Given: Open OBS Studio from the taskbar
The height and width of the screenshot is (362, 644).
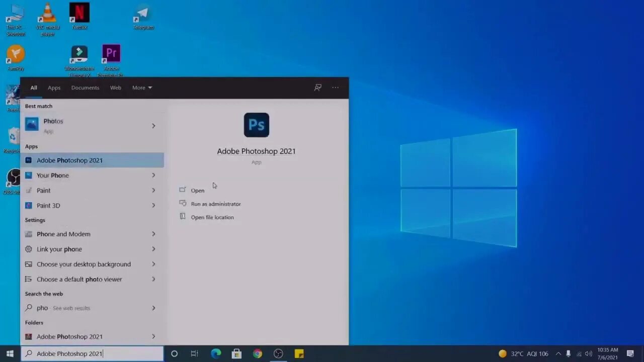Looking at the screenshot, I should pos(278,353).
